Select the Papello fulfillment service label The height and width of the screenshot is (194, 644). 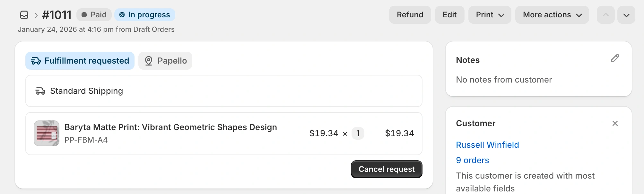[172, 60]
